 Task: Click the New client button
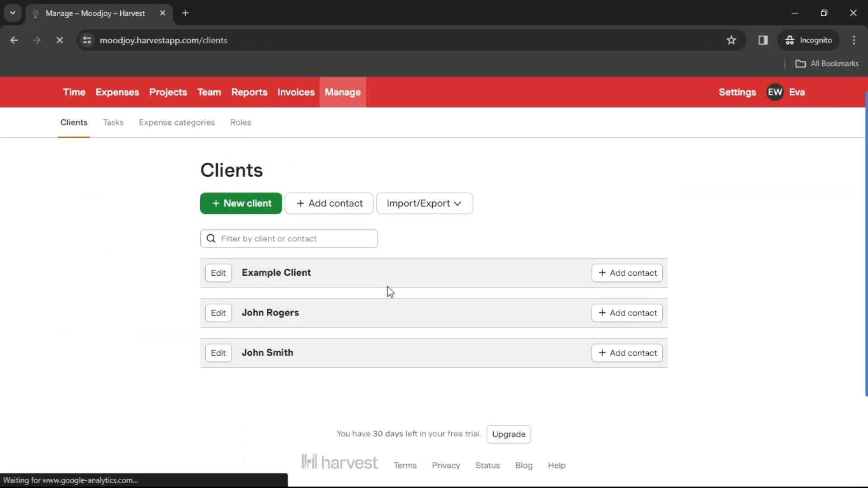click(241, 203)
